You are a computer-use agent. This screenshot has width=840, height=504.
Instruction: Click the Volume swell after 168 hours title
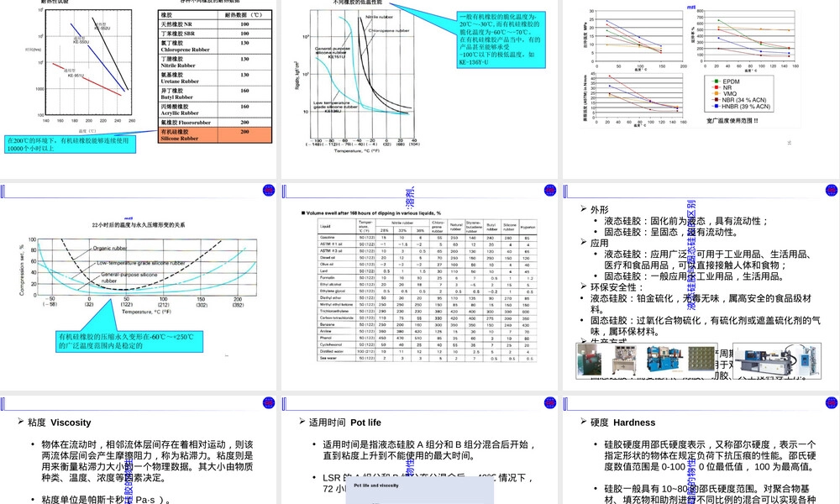click(x=371, y=213)
